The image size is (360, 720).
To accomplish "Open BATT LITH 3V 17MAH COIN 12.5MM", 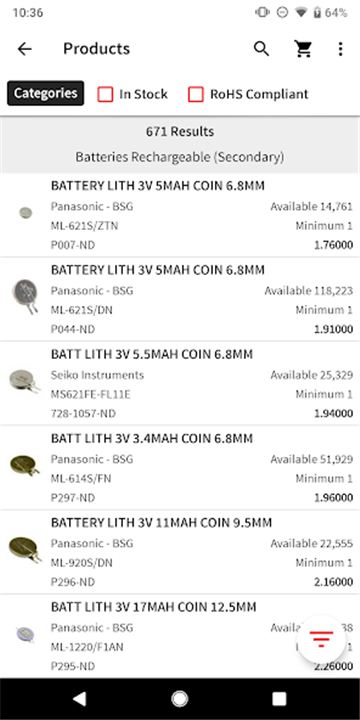I will (180, 636).
